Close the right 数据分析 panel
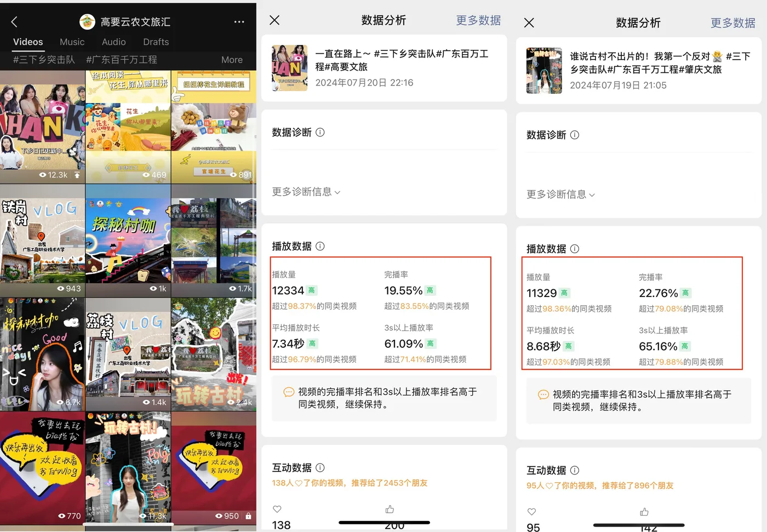Image resolution: width=767 pixels, height=532 pixels. pyautogui.click(x=529, y=23)
